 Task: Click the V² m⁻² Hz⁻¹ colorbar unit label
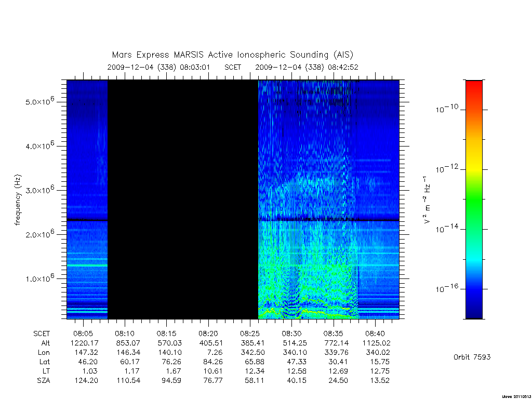click(427, 199)
